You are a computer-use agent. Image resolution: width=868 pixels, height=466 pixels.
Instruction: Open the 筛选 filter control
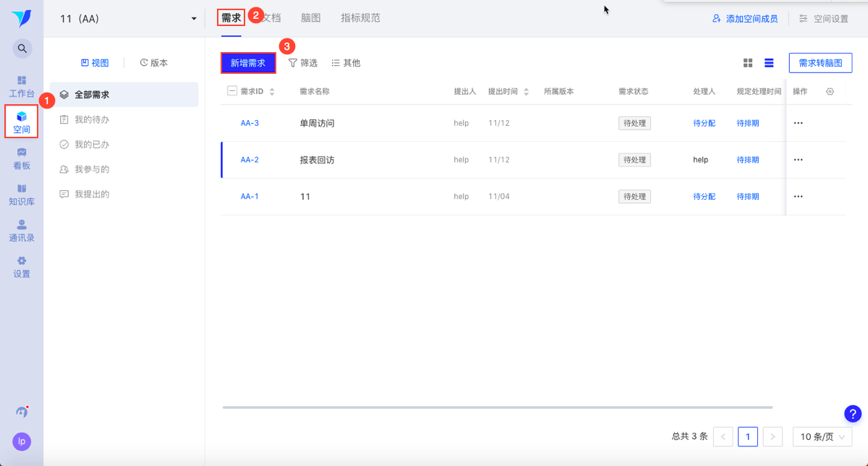point(303,63)
